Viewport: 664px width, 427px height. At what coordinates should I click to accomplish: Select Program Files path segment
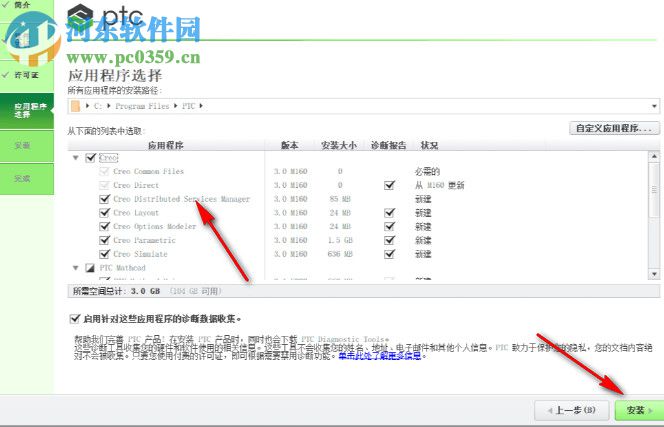point(142,106)
